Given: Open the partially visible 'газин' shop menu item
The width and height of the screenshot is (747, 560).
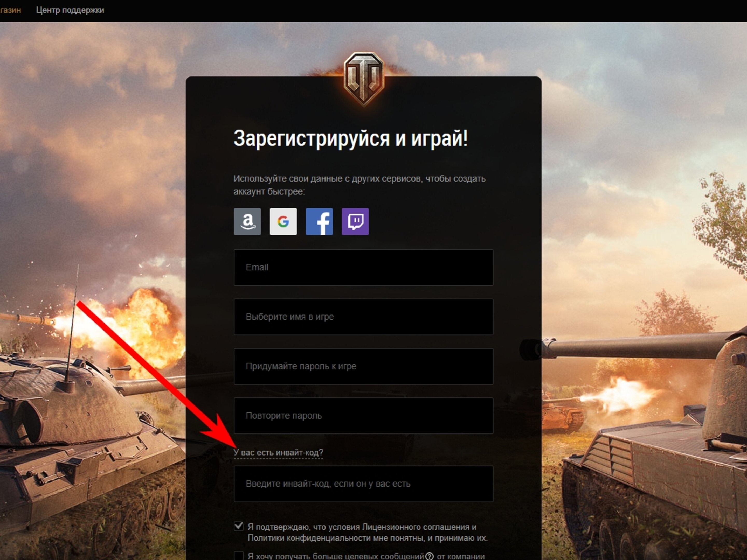Looking at the screenshot, I should 10,10.
